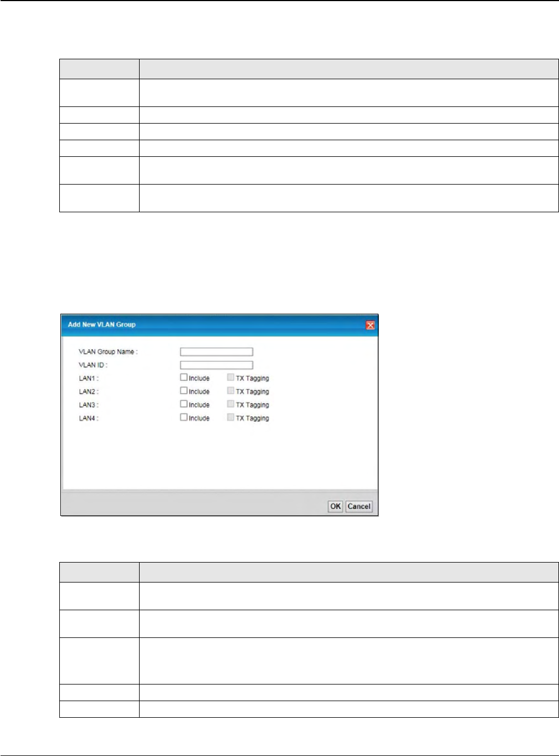559x756 pixels.
Task: Click the 'VLAN Group Name :' label
Action: (x=108, y=352)
